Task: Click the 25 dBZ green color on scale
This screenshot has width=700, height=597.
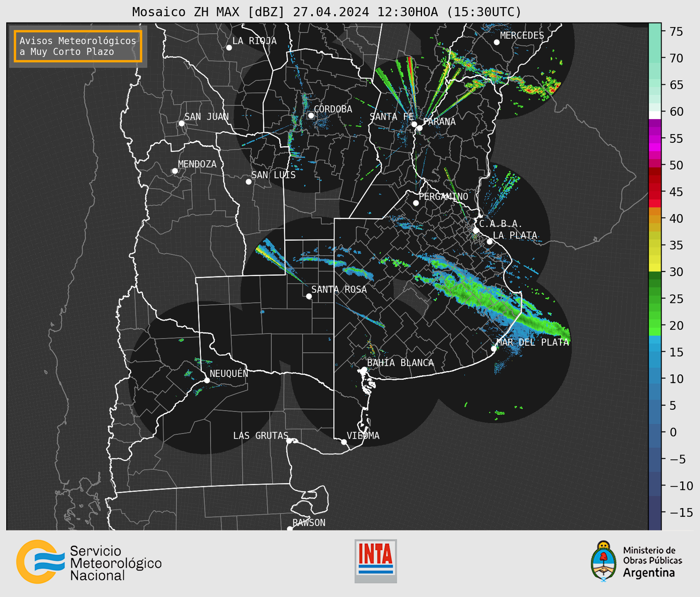Action: [655, 299]
